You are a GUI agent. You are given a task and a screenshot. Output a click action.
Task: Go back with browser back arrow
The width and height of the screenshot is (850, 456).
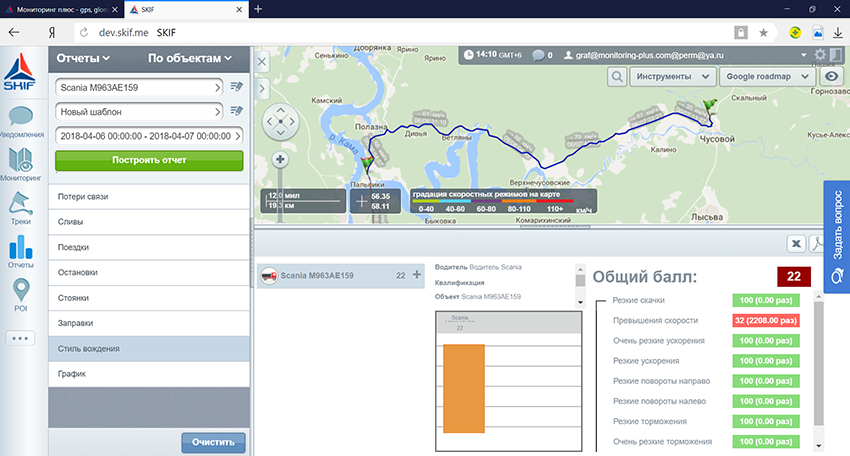tap(14, 33)
